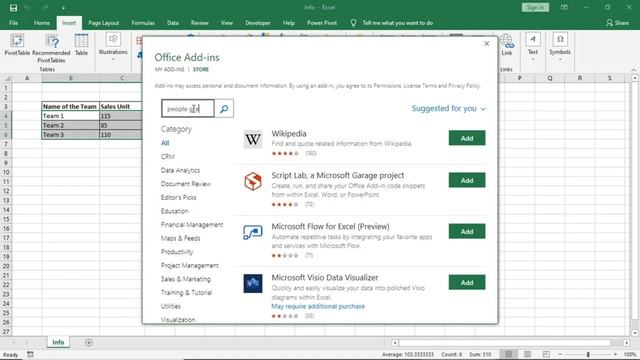Viewport: 640px width, 360px height.
Task: Click the Save icon in the title bar
Action: coord(13,8)
